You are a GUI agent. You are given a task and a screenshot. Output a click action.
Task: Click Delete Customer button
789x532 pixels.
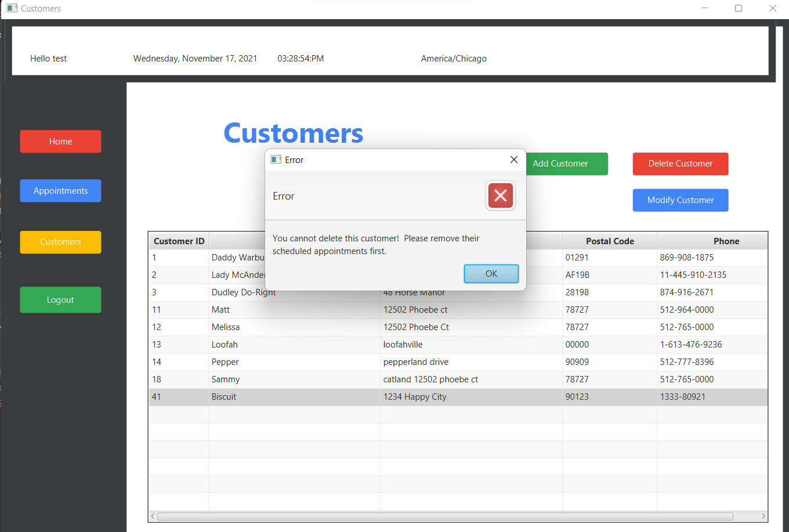coord(680,164)
